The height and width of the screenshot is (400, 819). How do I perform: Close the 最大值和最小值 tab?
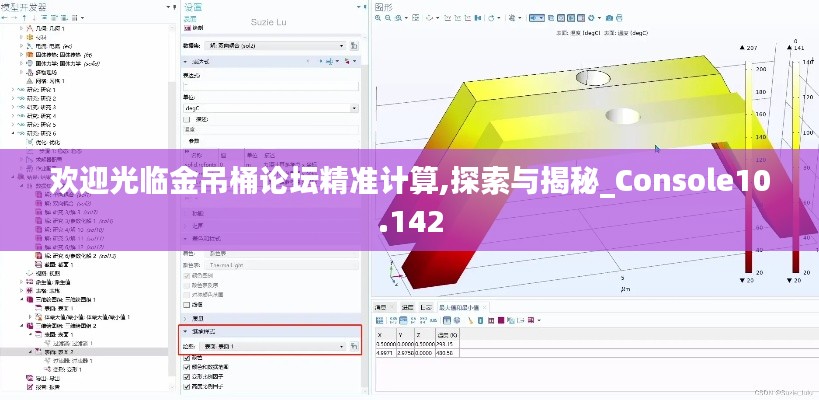tap(485, 307)
